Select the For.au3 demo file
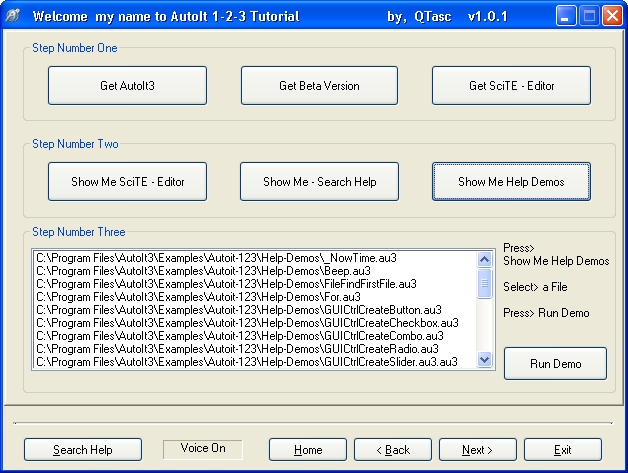 tap(255, 297)
